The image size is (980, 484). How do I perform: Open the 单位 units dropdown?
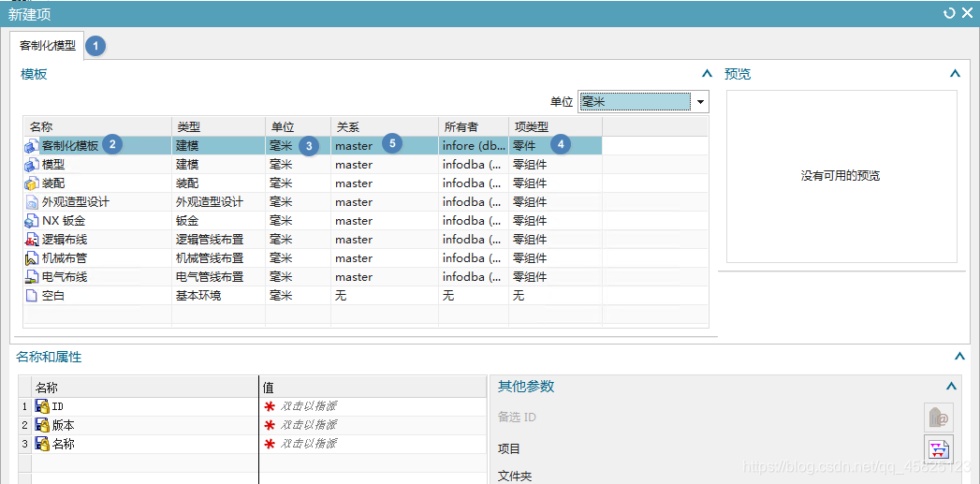(700, 102)
